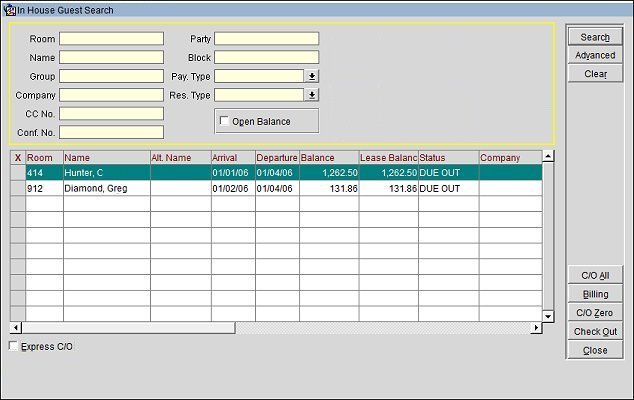
Task: Focus the Conf. No. text field
Action: (x=111, y=132)
